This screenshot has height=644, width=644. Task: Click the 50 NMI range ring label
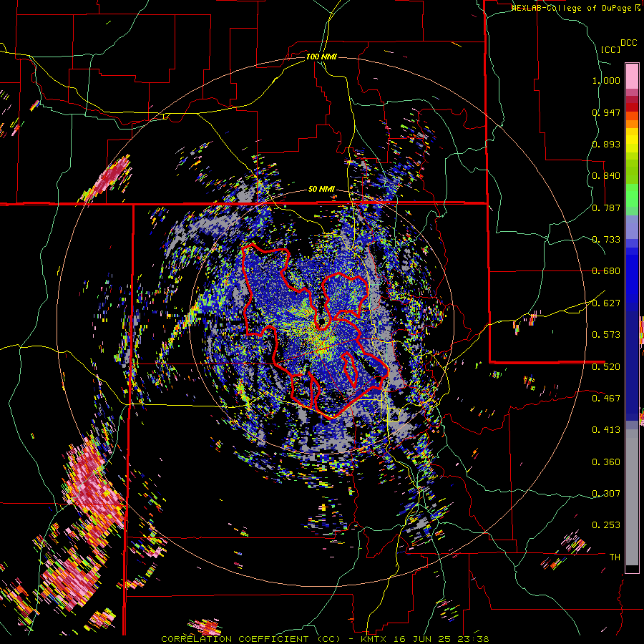(321, 190)
